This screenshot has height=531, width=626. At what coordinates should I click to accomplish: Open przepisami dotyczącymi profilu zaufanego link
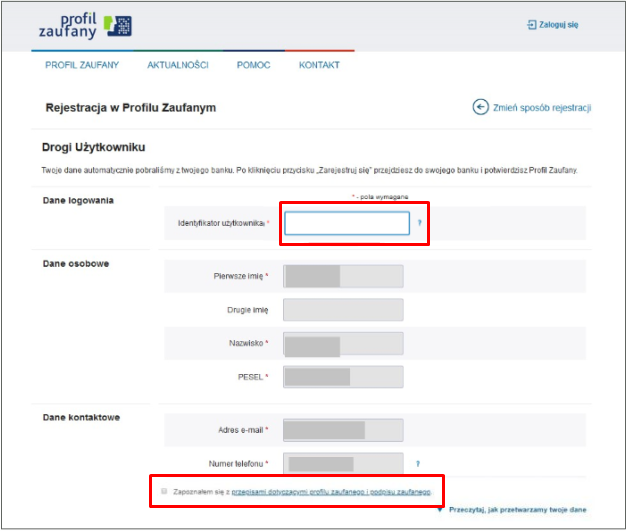pyautogui.click(x=331, y=492)
